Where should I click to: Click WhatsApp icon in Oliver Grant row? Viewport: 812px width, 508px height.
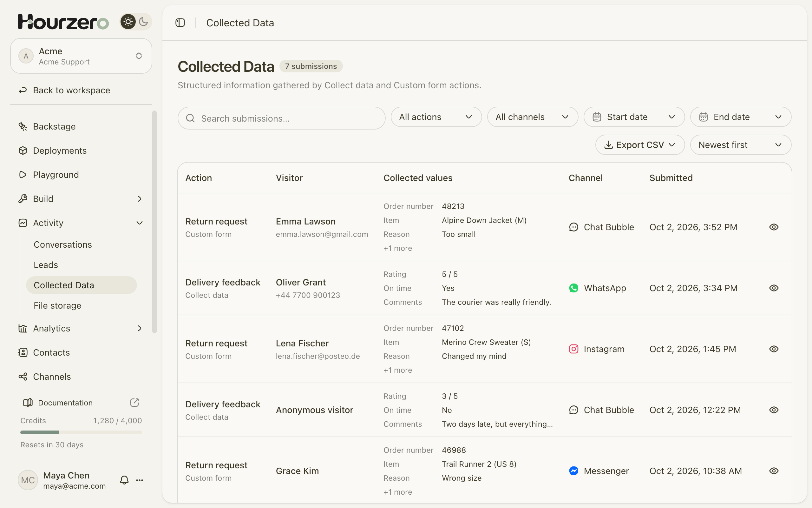574,288
